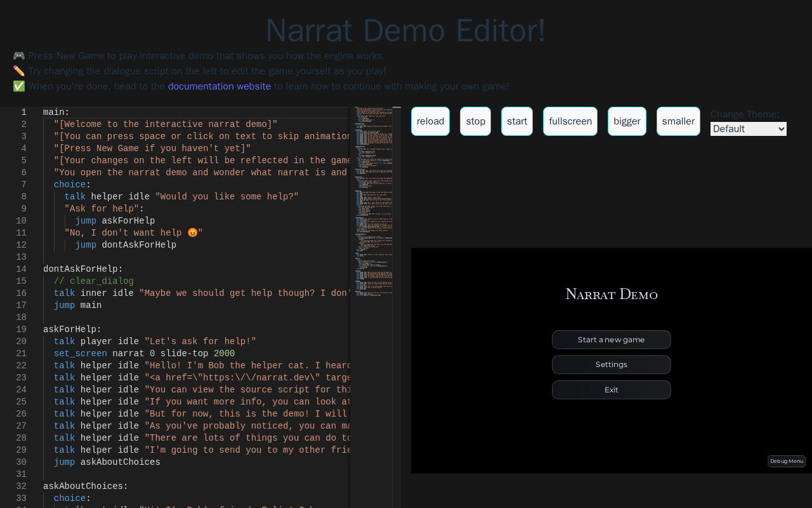Place cursor on 'jump askForHelp' line

point(115,221)
